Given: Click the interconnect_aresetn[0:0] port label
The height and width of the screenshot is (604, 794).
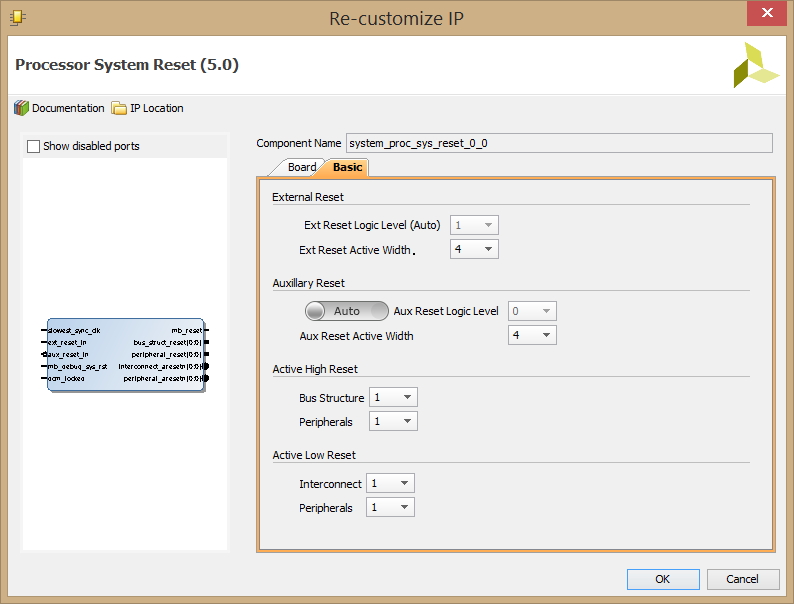Looking at the screenshot, I should point(160,367).
